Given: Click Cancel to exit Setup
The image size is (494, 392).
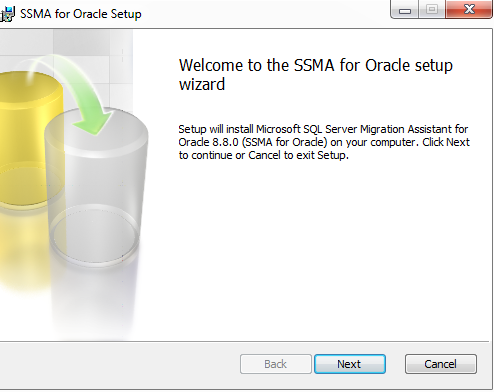Looking at the screenshot, I should (x=441, y=364).
